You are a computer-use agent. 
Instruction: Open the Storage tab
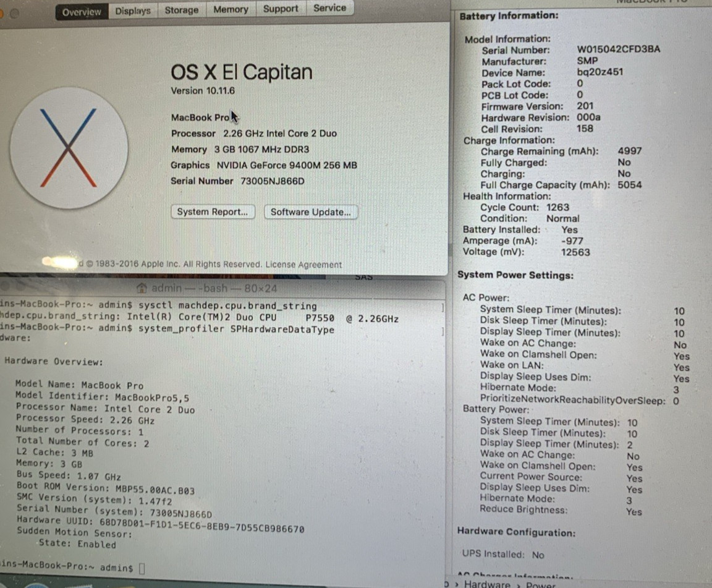(x=182, y=9)
